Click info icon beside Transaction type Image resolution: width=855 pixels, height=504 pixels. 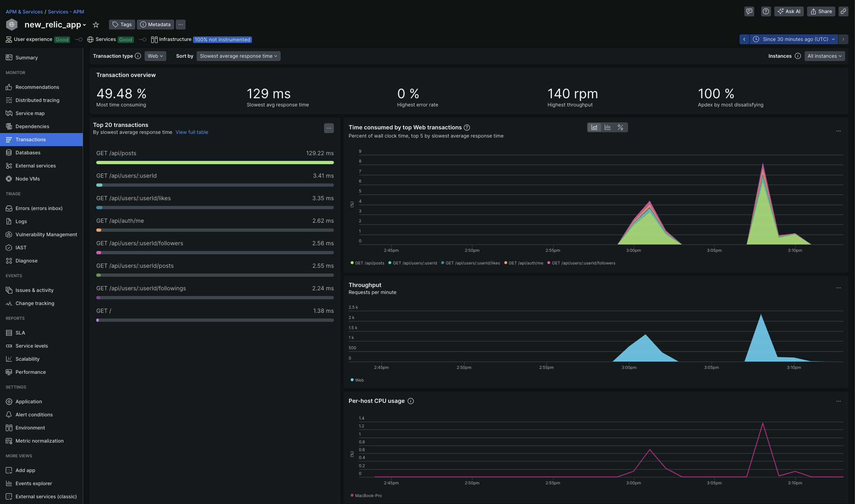tap(138, 56)
